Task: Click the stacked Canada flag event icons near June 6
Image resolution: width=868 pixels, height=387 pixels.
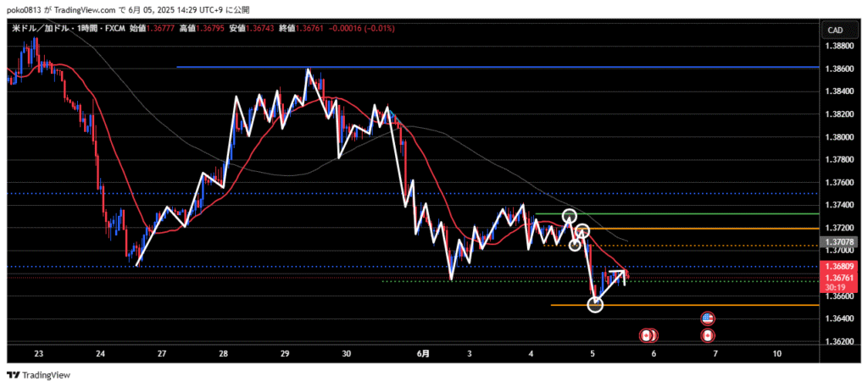Action: point(648,335)
